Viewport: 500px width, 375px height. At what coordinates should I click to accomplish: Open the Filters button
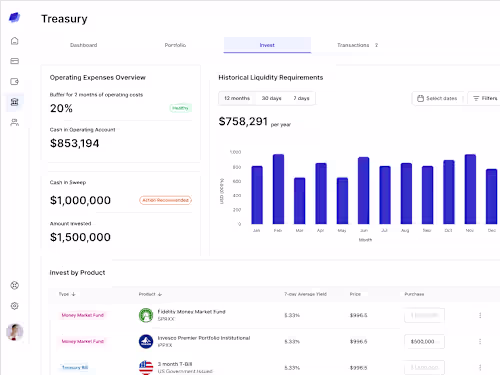click(x=485, y=98)
